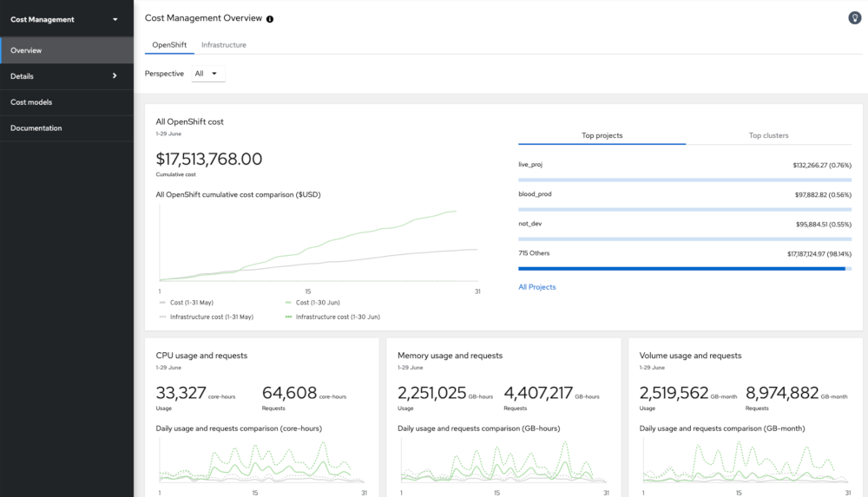The image size is (868, 497).
Task: Switch to the Top clusters tab
Action: [x=768, y=135]
